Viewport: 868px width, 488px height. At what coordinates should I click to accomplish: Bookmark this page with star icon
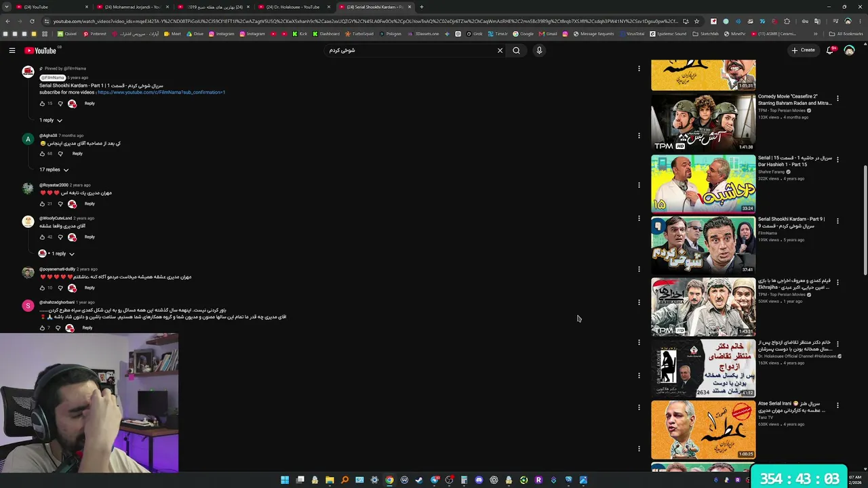click(696, 21)
